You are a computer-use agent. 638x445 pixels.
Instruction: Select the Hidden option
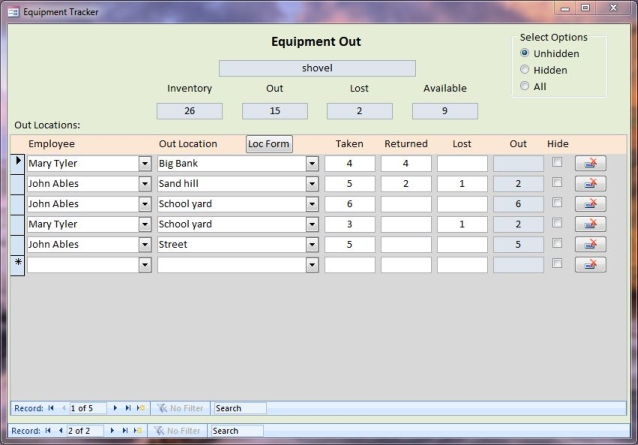pyautogui.click(x=524, y=70)
